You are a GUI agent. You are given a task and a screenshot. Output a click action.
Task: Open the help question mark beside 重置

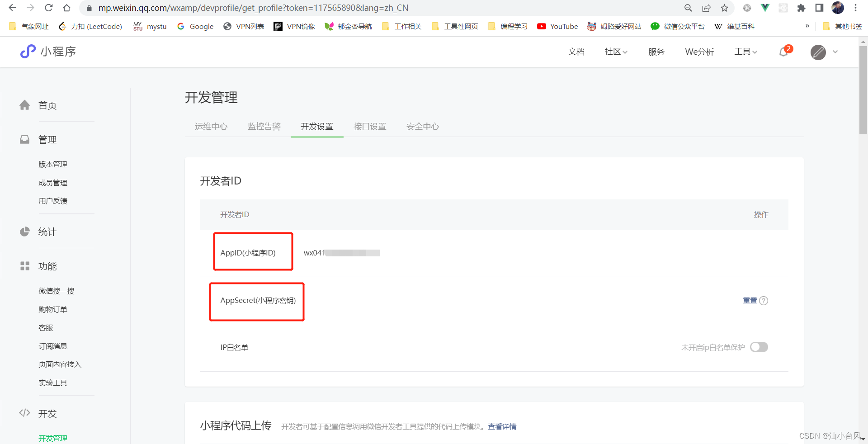coord(764,301)
